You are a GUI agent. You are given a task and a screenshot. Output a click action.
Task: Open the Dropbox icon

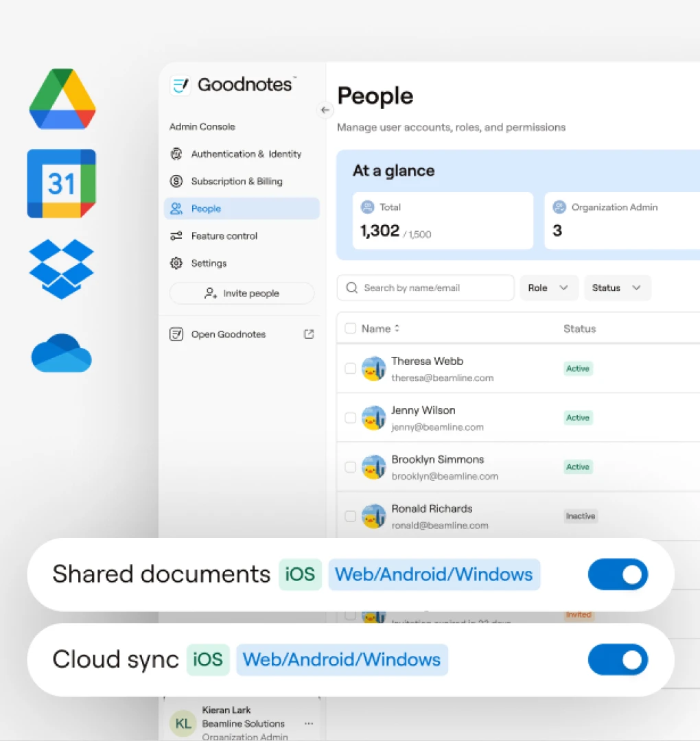coord(62,269)
